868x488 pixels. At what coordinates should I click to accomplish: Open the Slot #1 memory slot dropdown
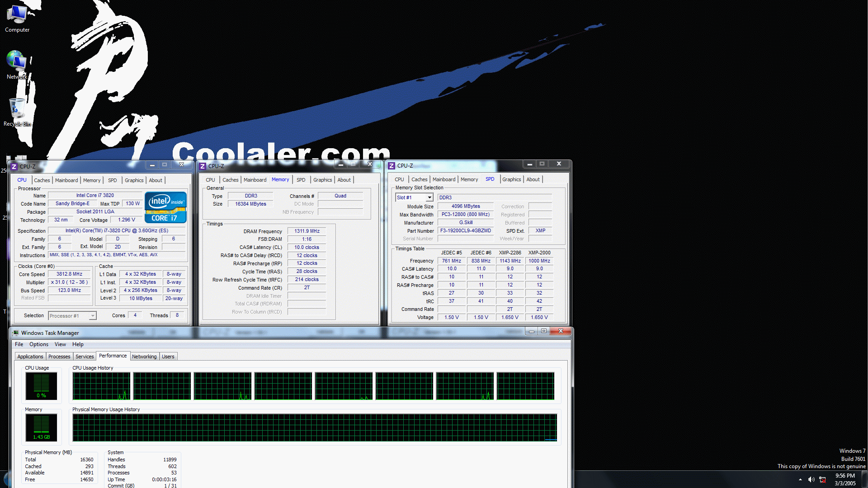pos(429,197)
